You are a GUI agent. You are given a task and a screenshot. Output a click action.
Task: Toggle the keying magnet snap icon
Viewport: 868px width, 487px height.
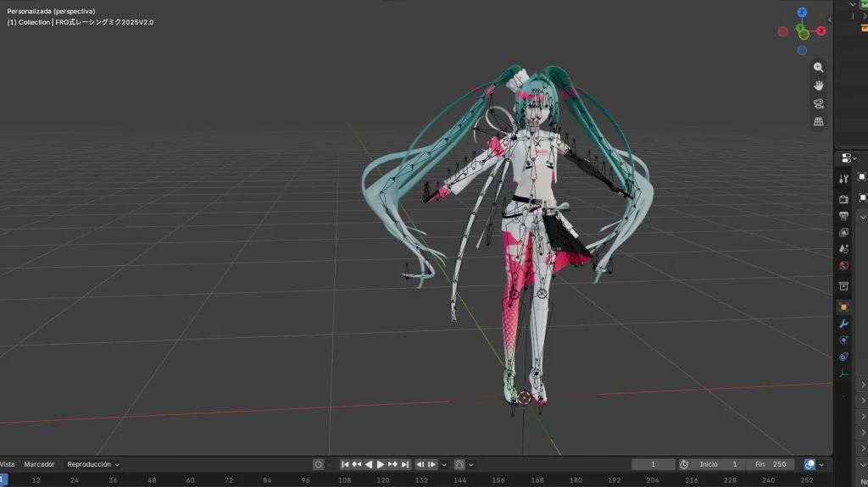point(459,464)
